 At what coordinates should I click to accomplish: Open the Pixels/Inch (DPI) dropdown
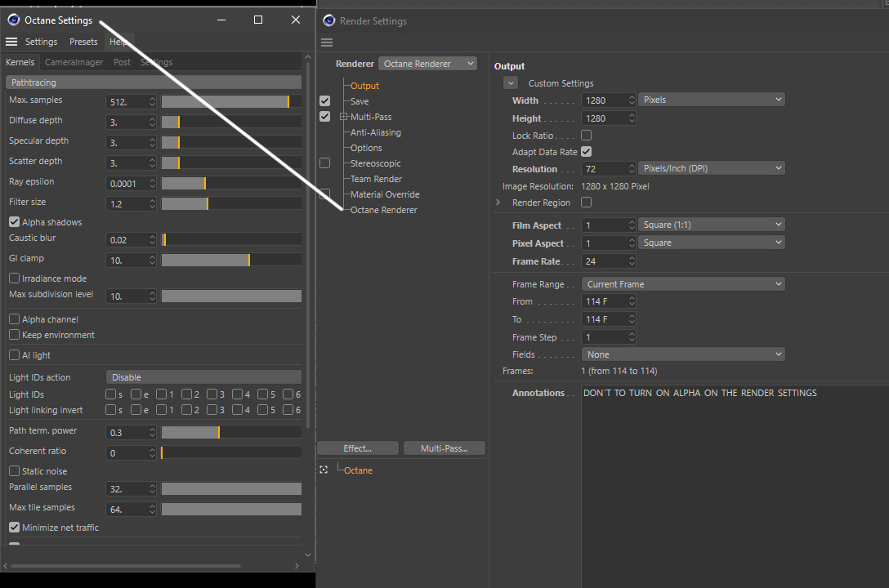click(x=712, y=168)
